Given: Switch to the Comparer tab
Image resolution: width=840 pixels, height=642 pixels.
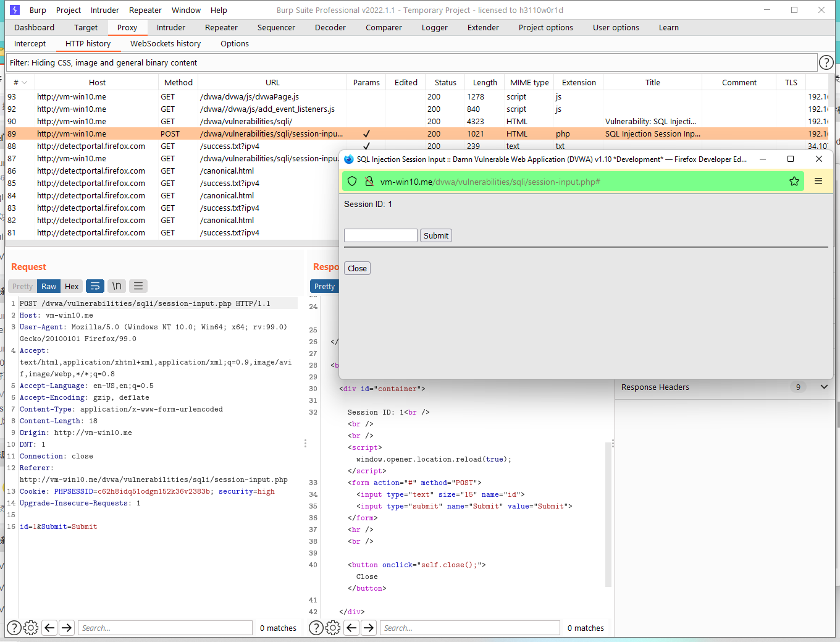Looking at the screenshot, I should pos(384,27).
